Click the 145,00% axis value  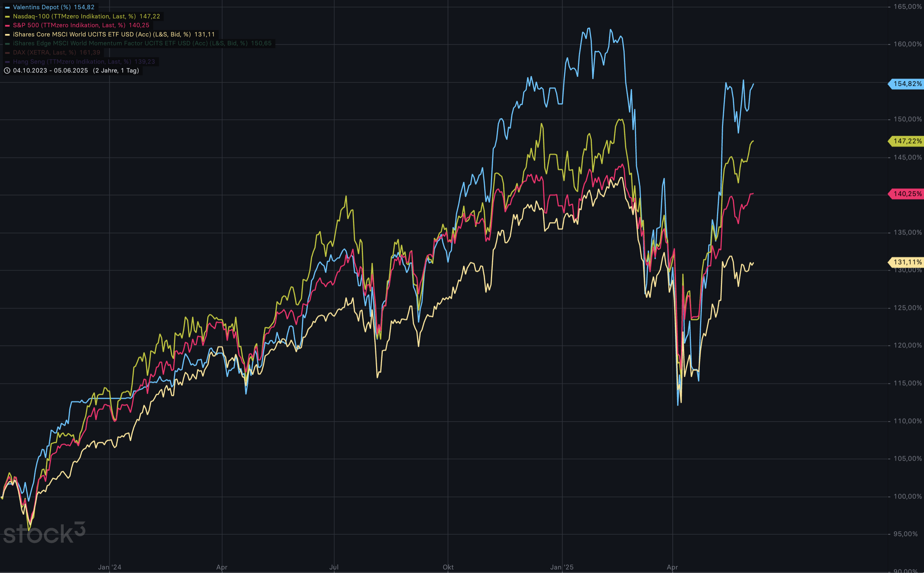pos(908,157)
